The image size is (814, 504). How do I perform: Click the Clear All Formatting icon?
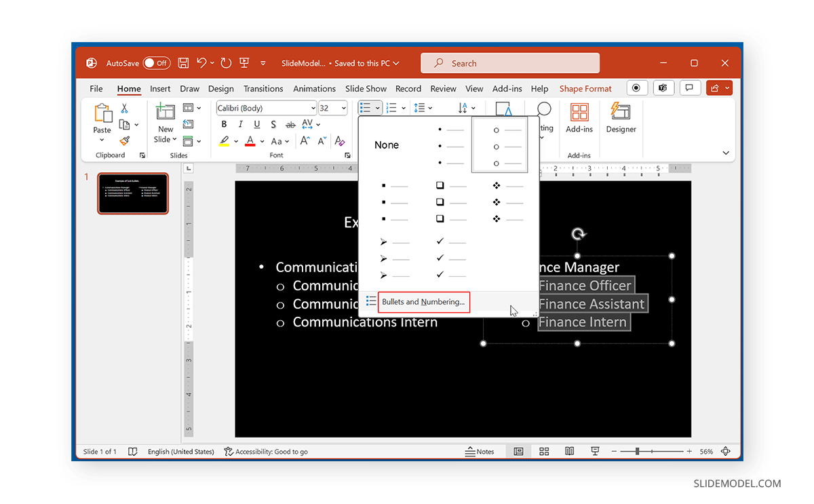click(340, 140)
